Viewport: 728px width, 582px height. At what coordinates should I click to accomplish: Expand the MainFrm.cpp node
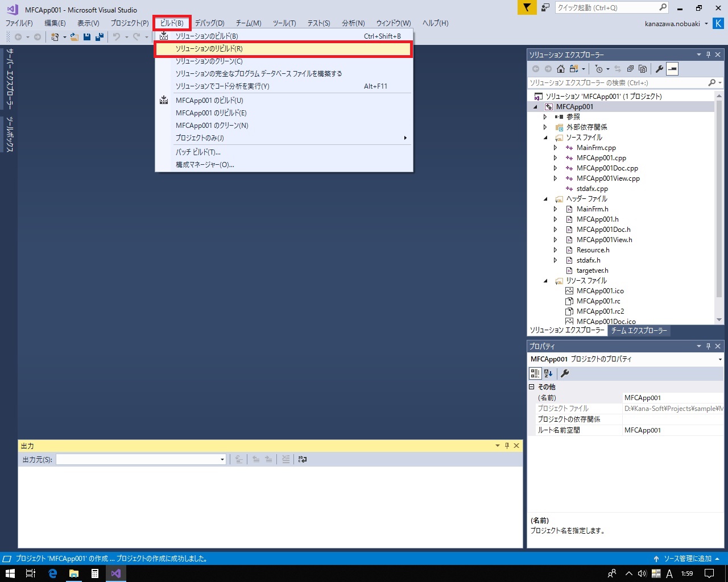(x=555, y=148)
